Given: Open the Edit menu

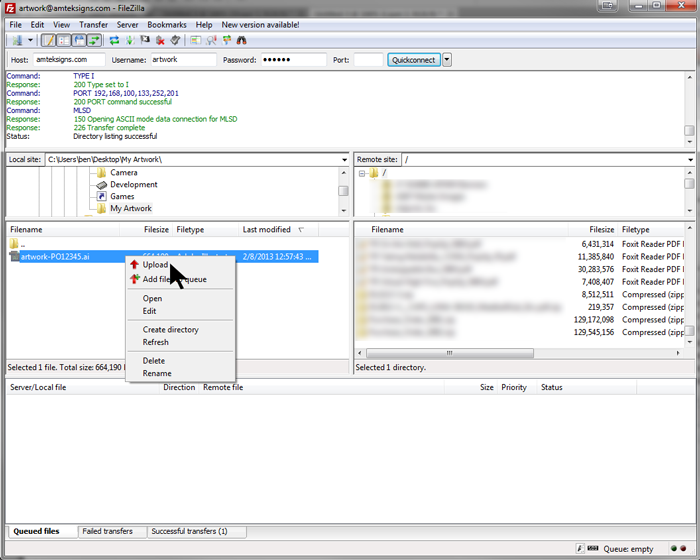Looking at the screenshot, I should click(x=37, y=25).
